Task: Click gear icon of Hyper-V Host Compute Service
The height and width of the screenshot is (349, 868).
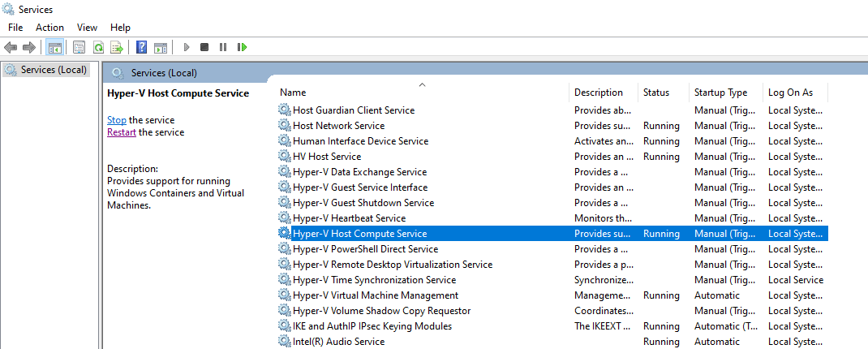Action: tap(285, 233)
